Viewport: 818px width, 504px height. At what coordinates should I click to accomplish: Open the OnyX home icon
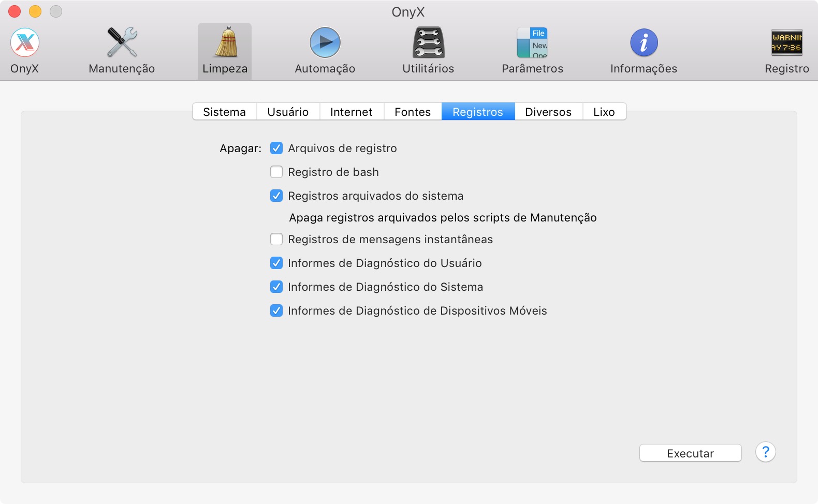(25, 42)
